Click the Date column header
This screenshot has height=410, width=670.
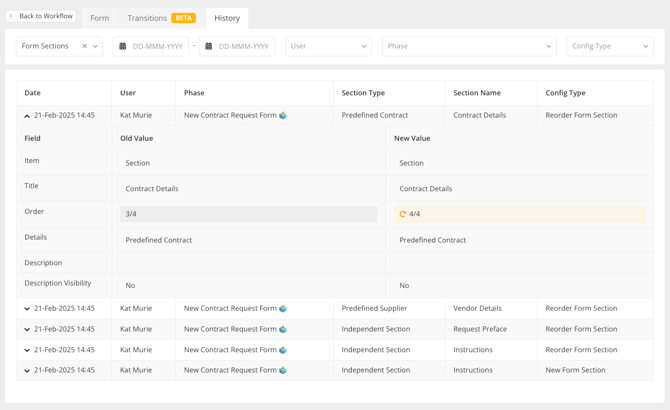[x=32, y=93]
